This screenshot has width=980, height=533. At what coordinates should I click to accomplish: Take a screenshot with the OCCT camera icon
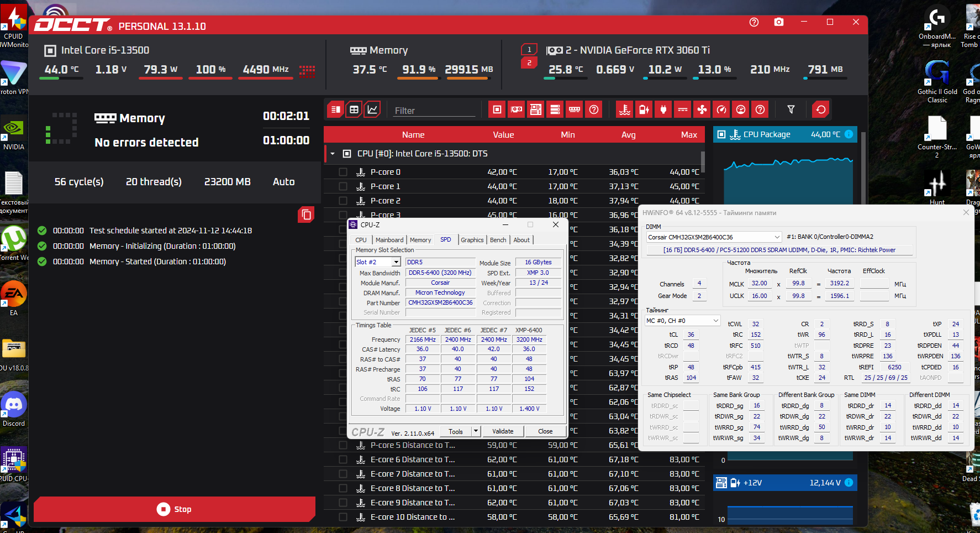point(779,22)
